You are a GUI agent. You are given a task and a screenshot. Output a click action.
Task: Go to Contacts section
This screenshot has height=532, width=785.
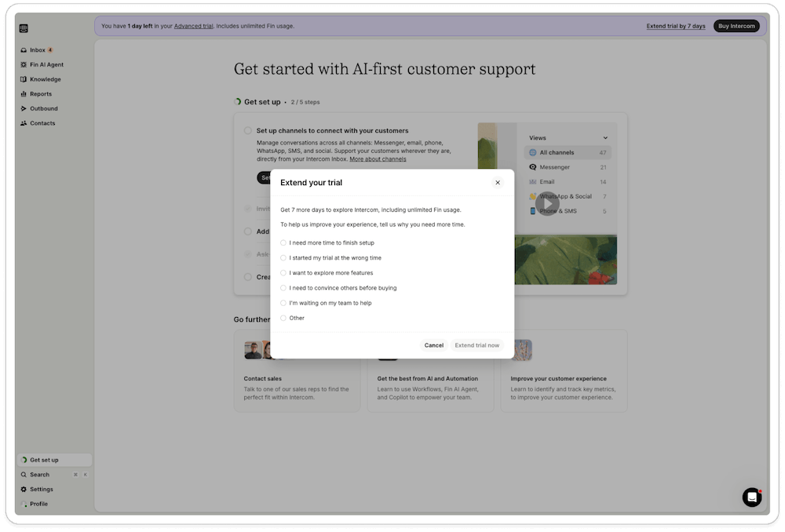point(53,123)
